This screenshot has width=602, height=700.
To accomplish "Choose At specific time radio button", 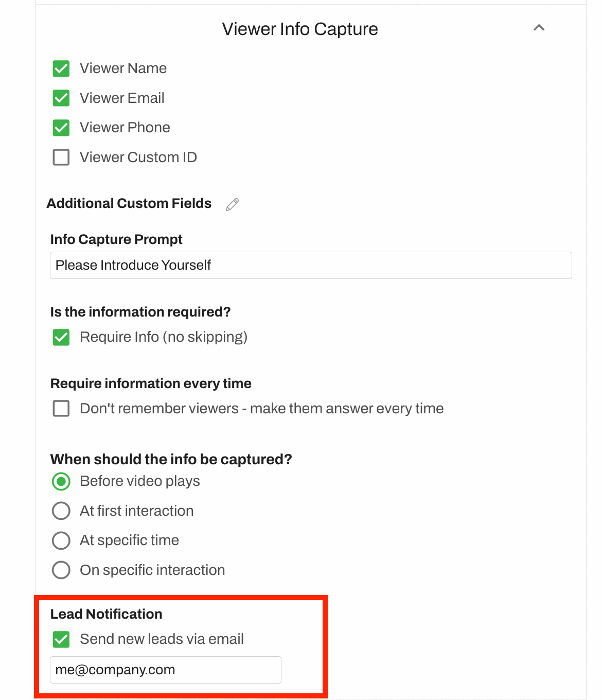I will coord(61,540).
